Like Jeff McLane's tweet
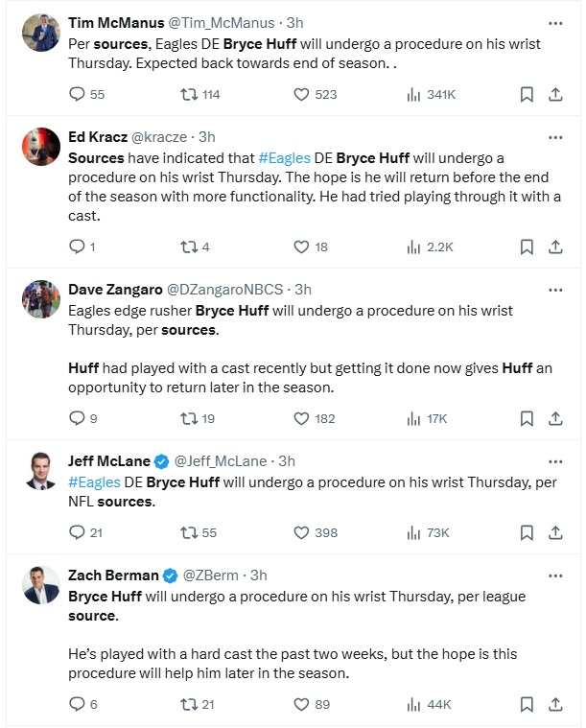 click(301, 532)
